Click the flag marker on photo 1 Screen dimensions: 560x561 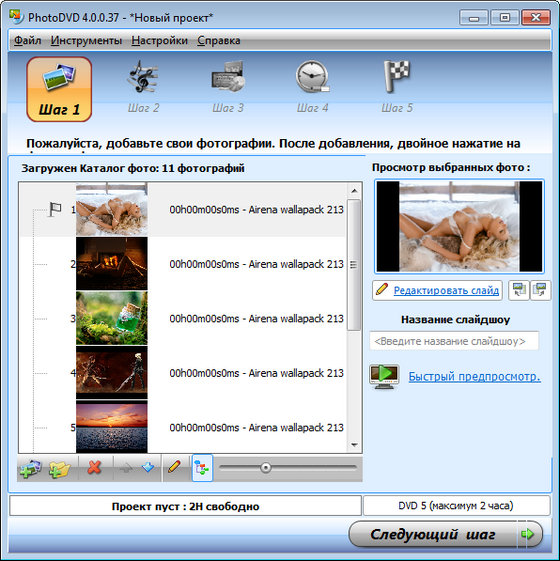coord(55,209)
